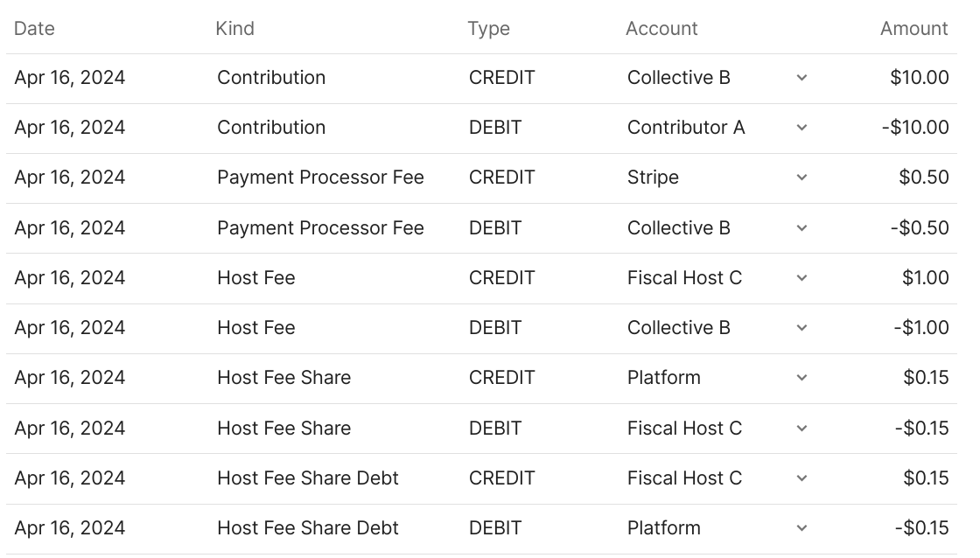Screen dimensions: 980x558
Task: Expand chevron next to Contributor A
Action: tap(801, 128)
